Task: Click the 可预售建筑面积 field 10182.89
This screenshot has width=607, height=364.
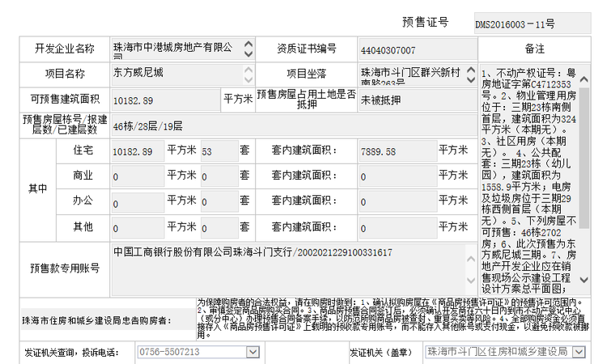Action: coord(165,100)
